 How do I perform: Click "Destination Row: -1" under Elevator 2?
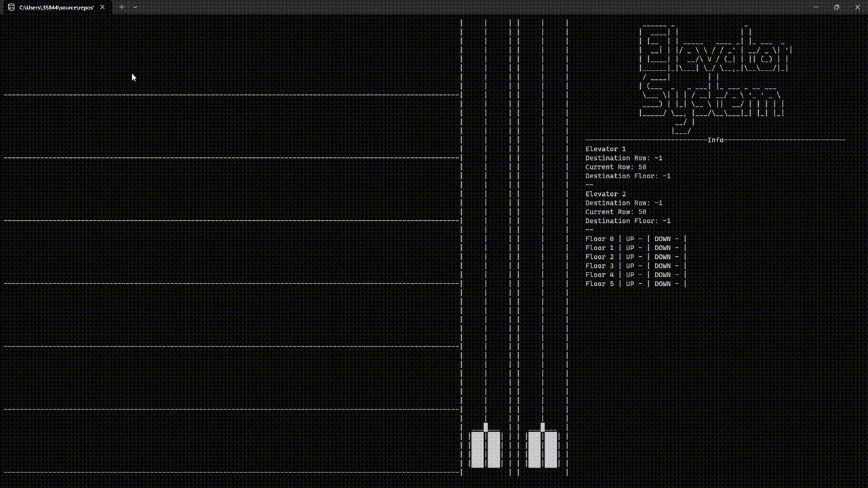click(x=624, y=203)
